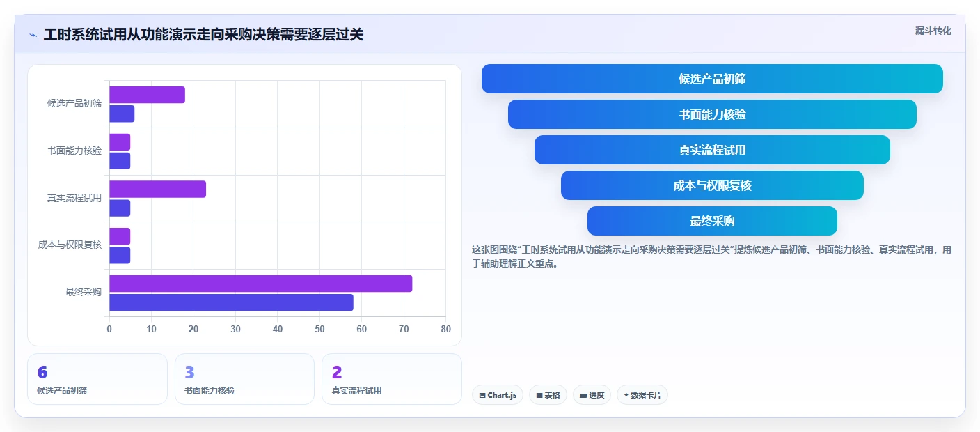Click the lightning icon beside the title
The height and width of the screenshot is (432, 980).
point(33,35)
